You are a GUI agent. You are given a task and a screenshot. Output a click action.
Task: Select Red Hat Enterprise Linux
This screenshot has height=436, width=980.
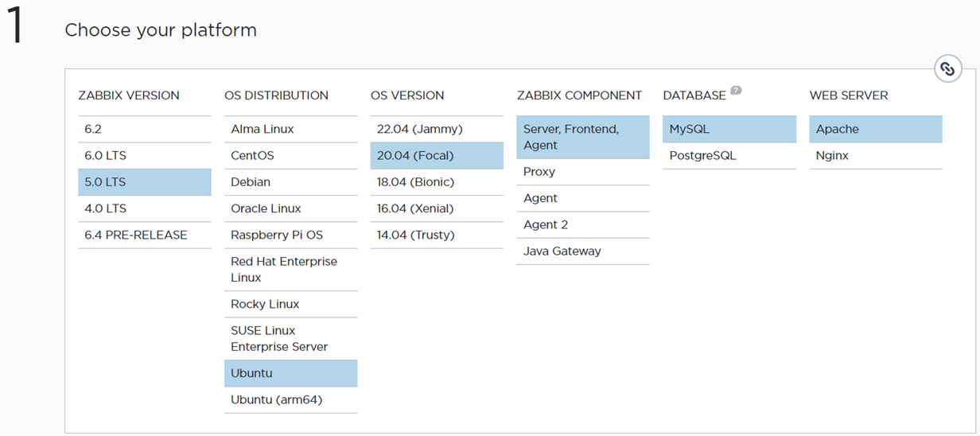click(291, 270)
